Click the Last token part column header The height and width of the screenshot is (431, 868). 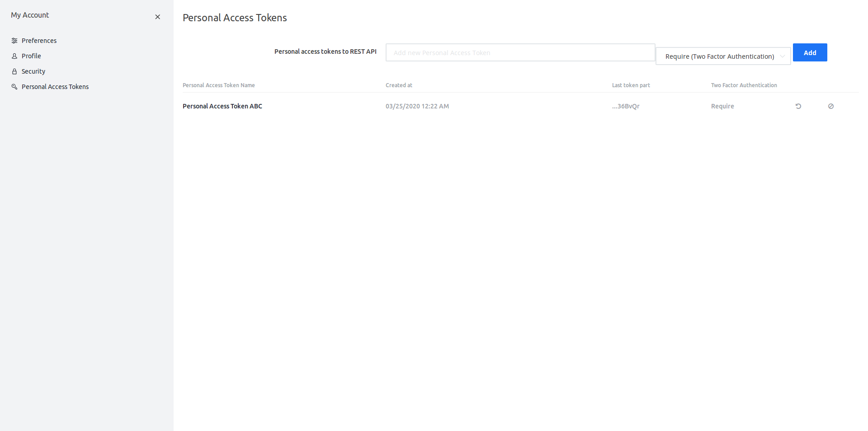(631, 85)
